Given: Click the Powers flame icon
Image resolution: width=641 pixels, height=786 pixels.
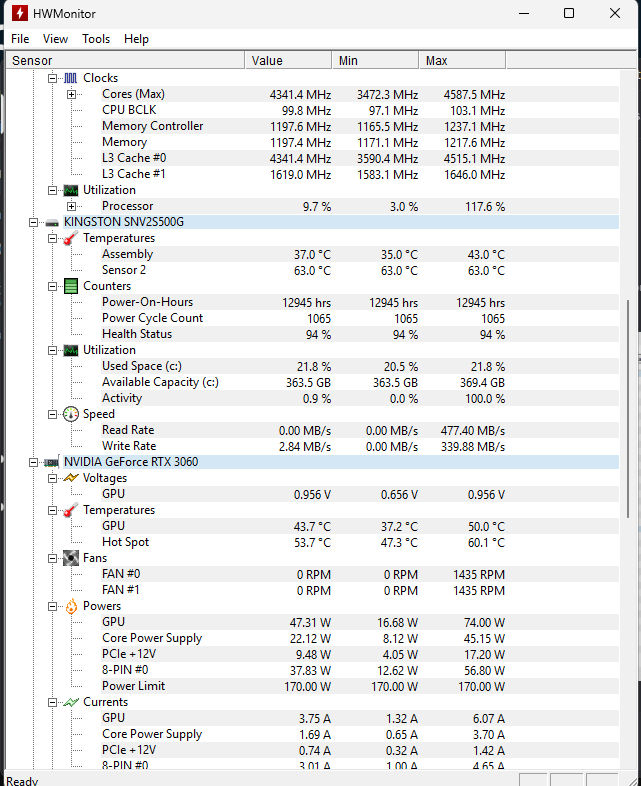Looking at the screenshot, I should pos(71,606).
